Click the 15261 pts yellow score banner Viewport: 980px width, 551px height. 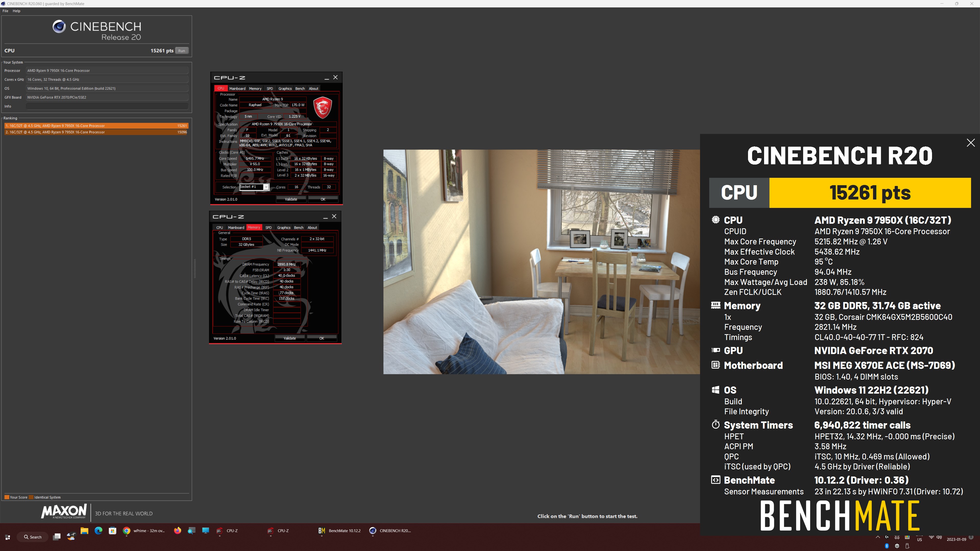tap(870, 193)
